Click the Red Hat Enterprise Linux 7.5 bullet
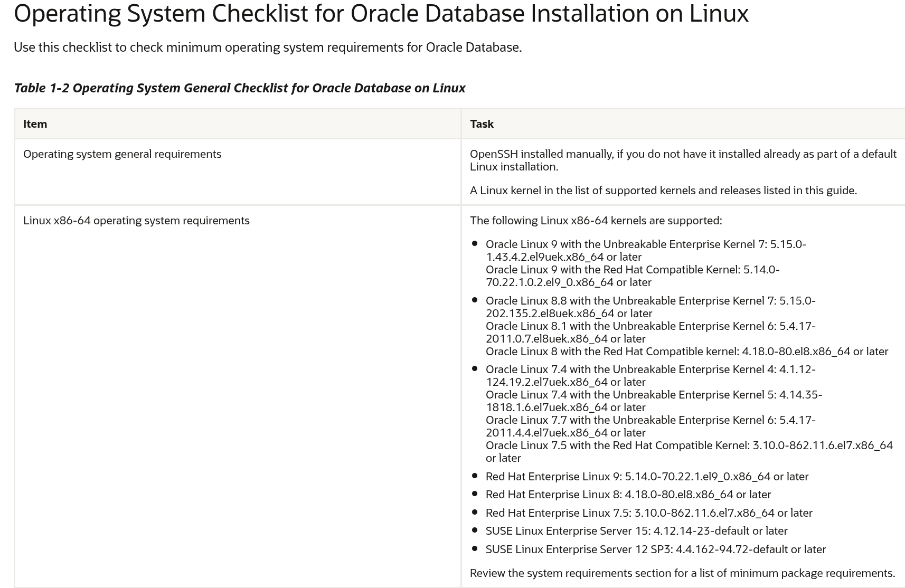The image size is (905, 588). pyautogui.click(x=649, y=513)
